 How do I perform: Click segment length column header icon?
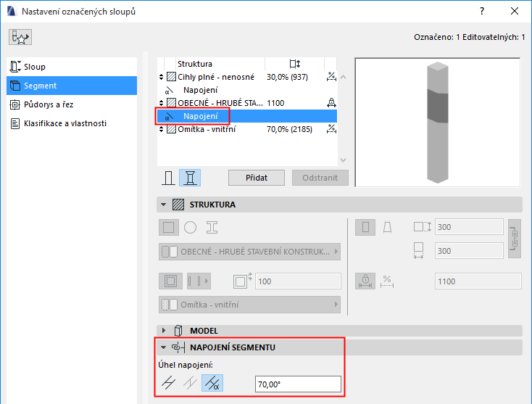(x=294, y=64)
